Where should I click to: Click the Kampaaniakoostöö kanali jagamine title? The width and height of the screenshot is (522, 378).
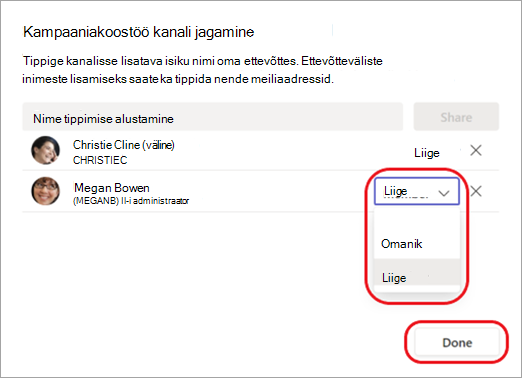click(139, 32)
